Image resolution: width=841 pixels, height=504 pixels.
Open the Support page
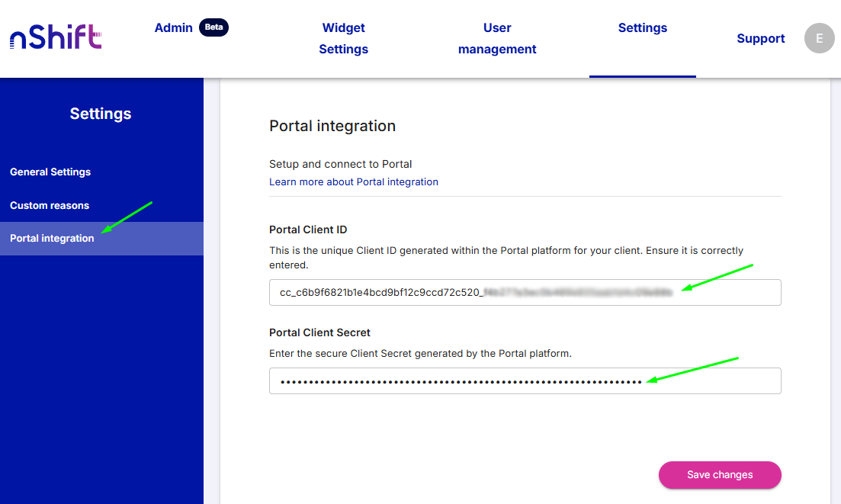click(x=760, y=38)
